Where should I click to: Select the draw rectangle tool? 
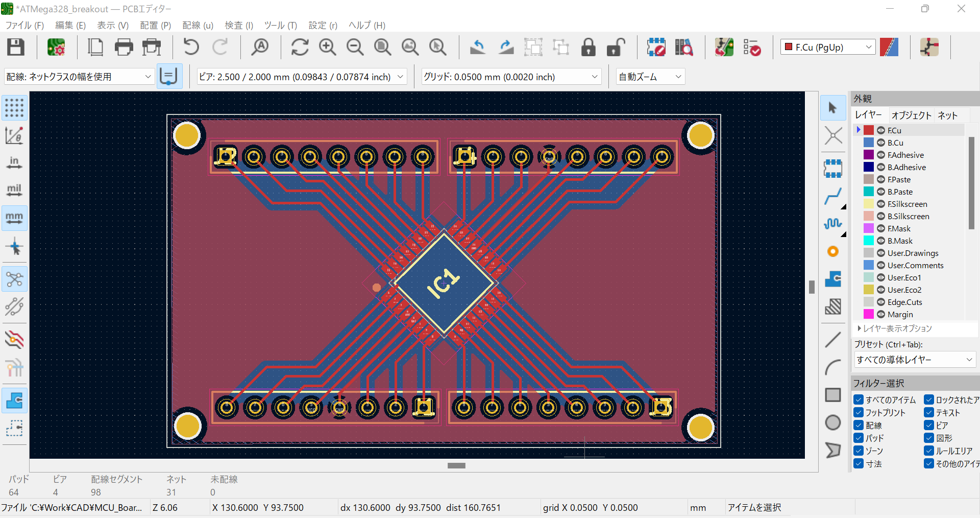tap(833, 395)
